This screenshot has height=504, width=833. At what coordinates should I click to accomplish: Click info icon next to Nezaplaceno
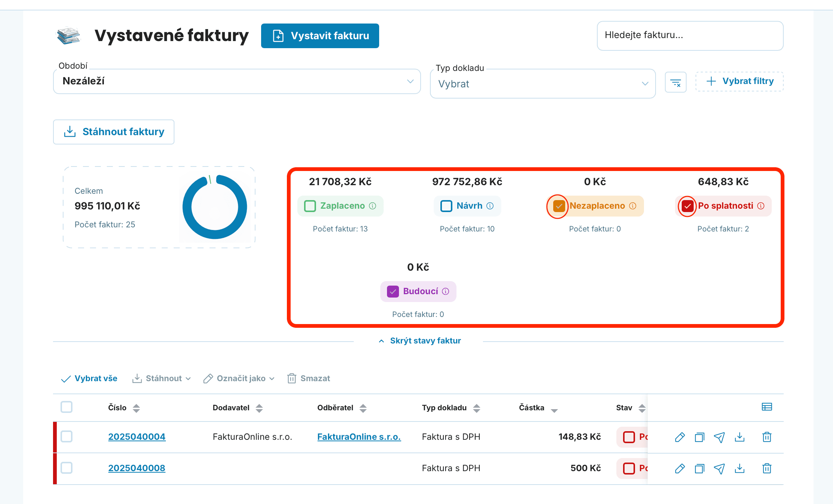(x=632, y=206)
